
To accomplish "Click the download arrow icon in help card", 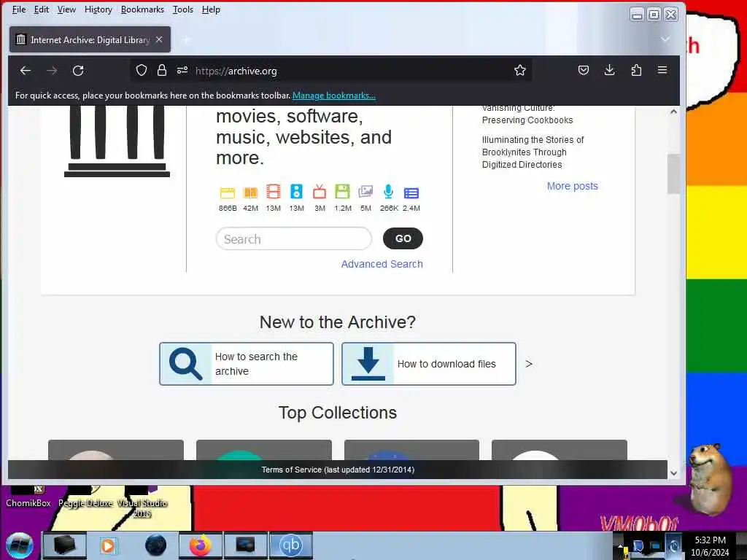I will pyautogui.click(x=368, y=364).
